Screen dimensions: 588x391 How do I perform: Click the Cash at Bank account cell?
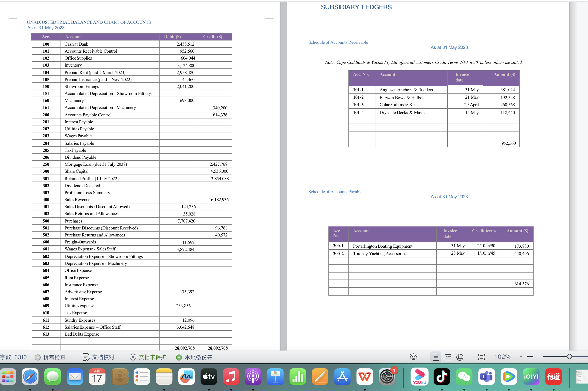click(x=76, y=44)
